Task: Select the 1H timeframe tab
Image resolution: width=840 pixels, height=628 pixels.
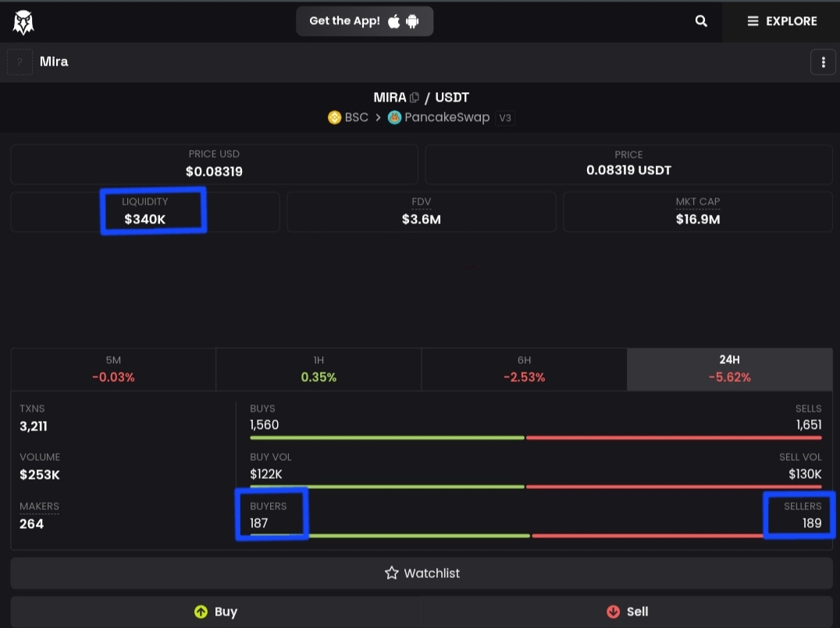Action: click(x=319, y=369)
